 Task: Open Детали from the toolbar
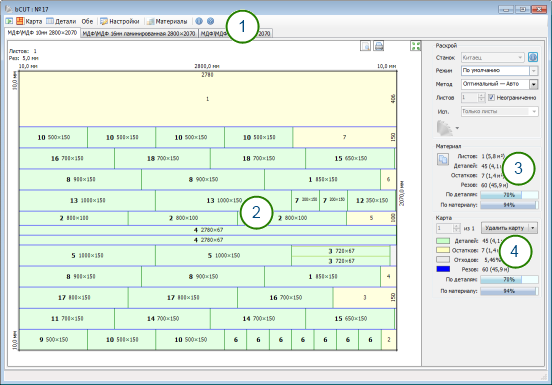point(61,21)
